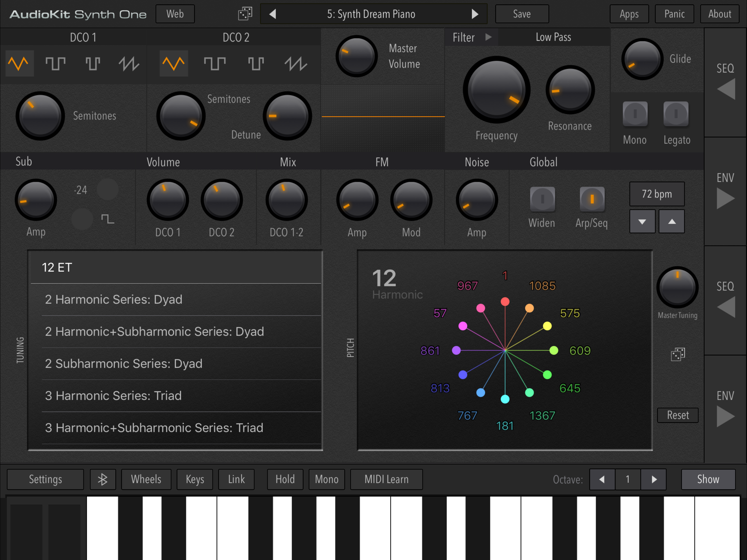Click Glide knob
The height and width of the screenshot is (560, 747).
(x=642, y=59)
